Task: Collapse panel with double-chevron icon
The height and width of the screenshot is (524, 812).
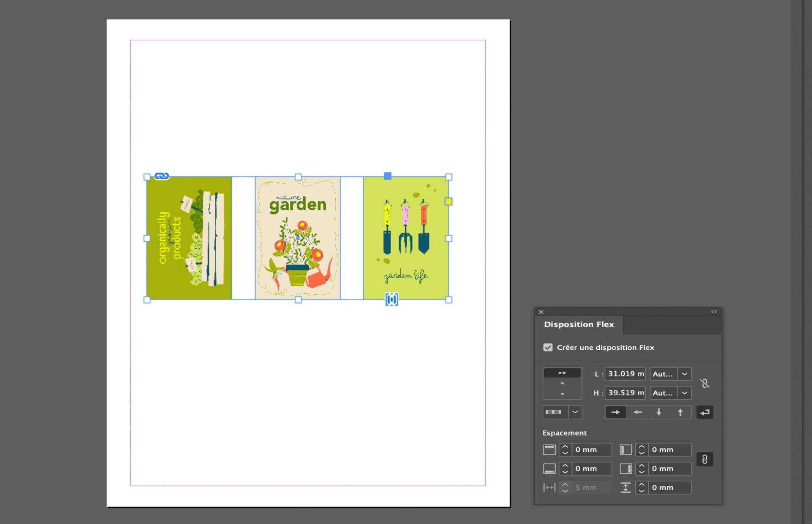Action: point(714,312)
